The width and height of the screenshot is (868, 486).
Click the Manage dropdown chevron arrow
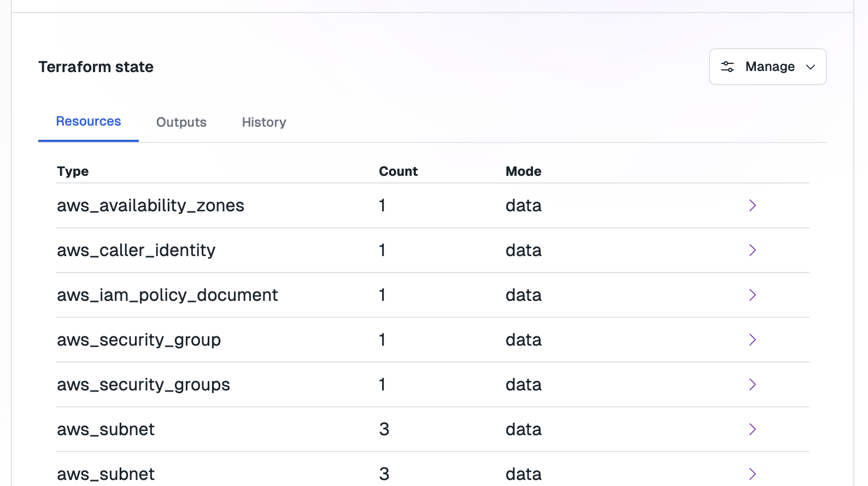(811, 67)
